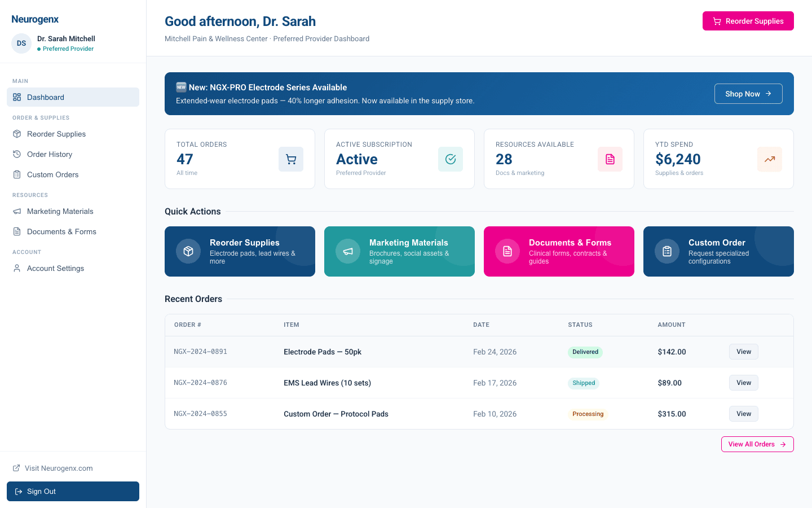This screenshot has width=812, height=508.
Task: Click the external link icon beside Visit Neurogenx.com
Action: tap(16, 468)
